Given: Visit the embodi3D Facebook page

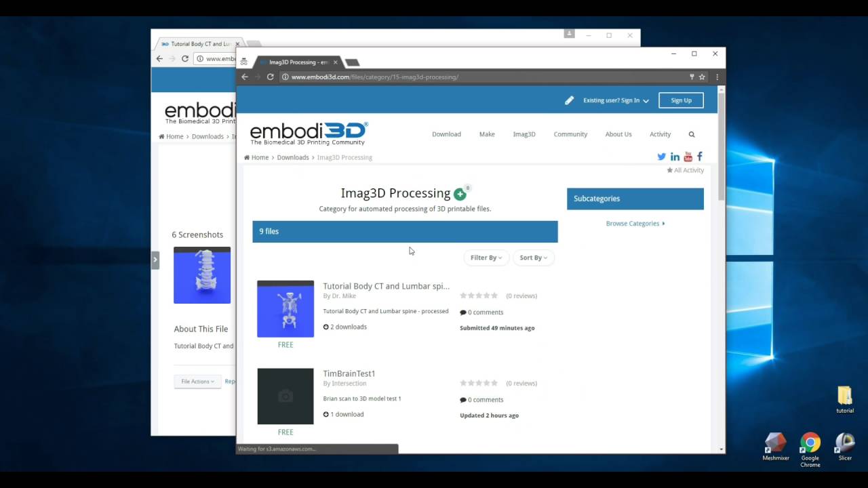Looking at the screenshot, I should click(x=699, y=157).
